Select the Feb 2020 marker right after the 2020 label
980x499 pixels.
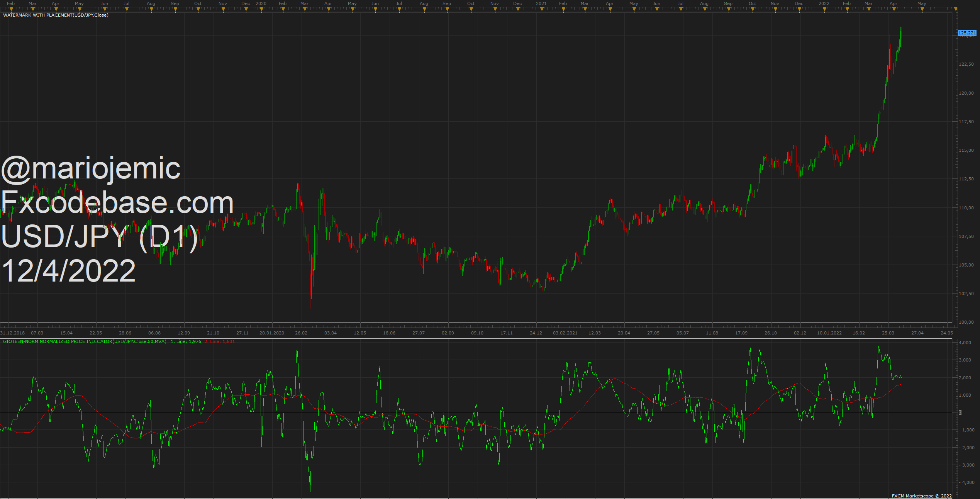point(283,9)
